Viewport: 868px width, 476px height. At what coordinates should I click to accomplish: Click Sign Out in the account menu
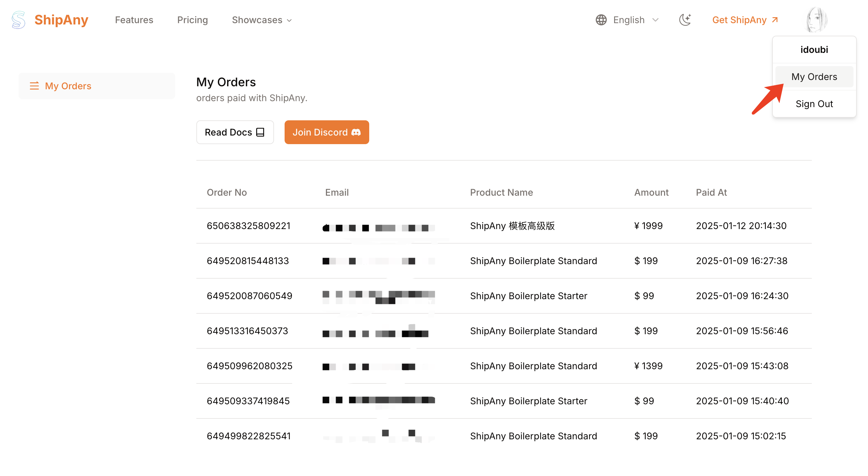[x=814, y=104]
